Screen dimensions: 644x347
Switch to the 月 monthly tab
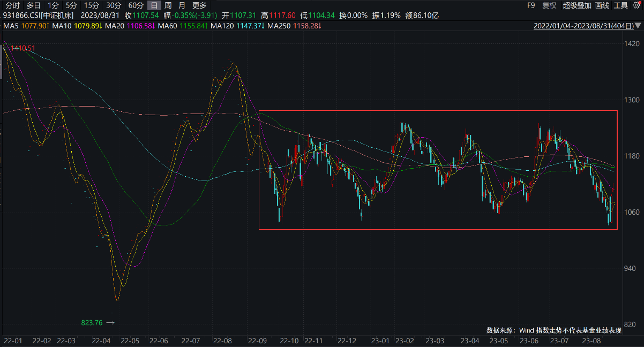pyautogui.click(x=182, y=5)
